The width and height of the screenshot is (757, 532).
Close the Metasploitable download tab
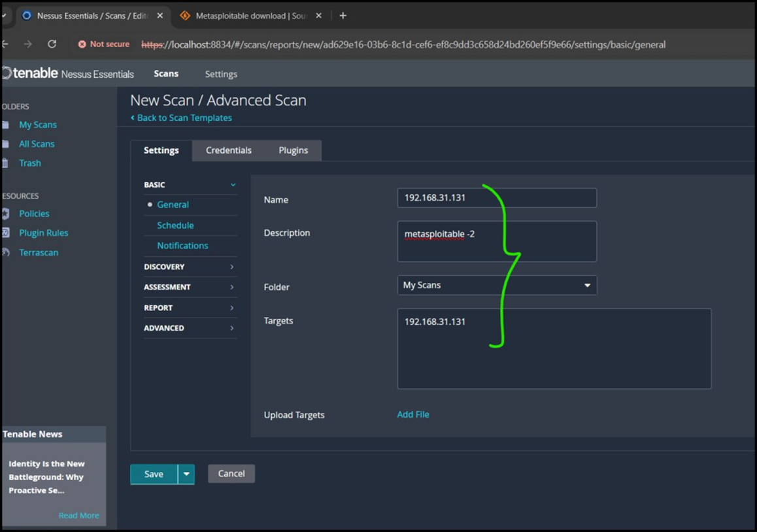pyautogui.click(x=318, y=16)
